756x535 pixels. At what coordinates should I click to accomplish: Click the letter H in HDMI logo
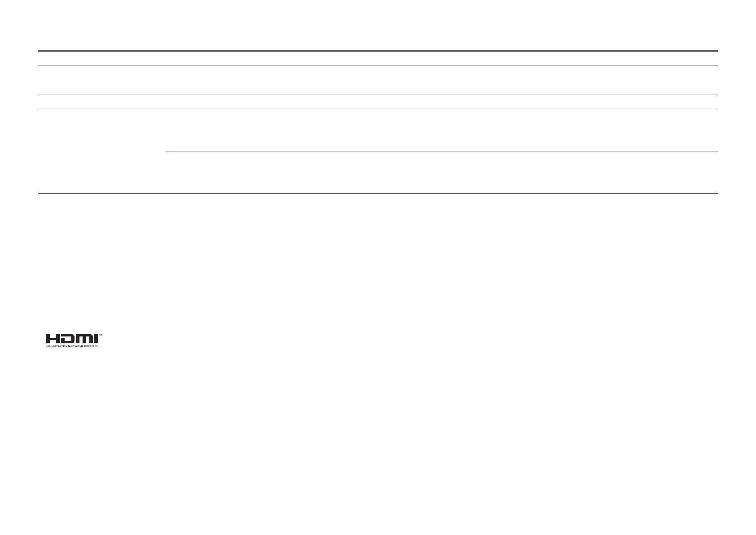(x=53, y=339)
